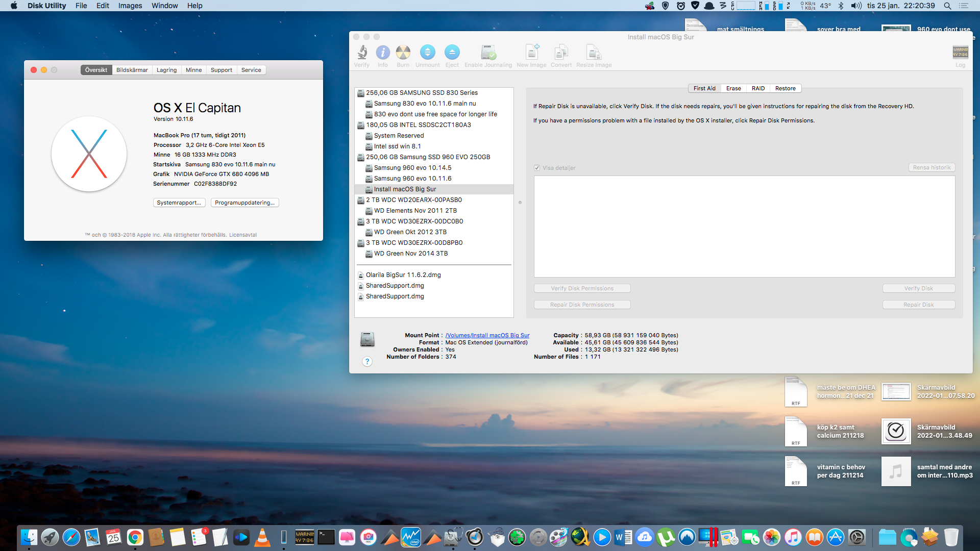Select Support tab in About This Mac

[x=222, y=70]
